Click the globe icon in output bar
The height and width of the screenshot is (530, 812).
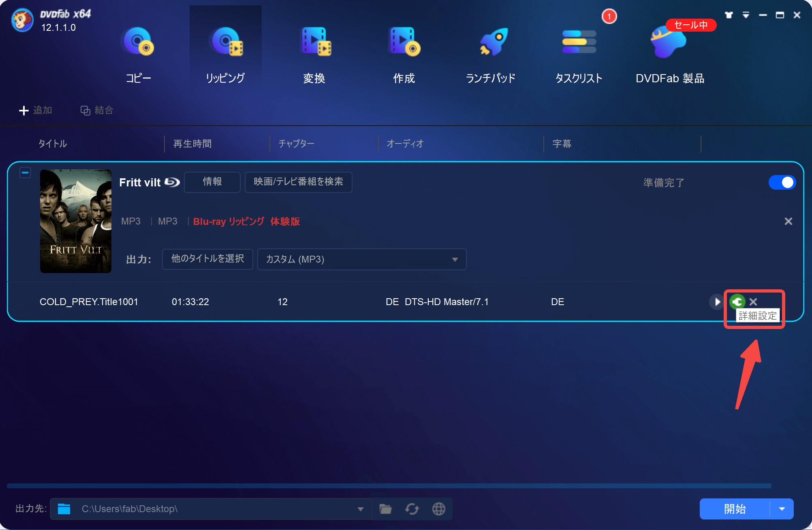click(438, 509)
